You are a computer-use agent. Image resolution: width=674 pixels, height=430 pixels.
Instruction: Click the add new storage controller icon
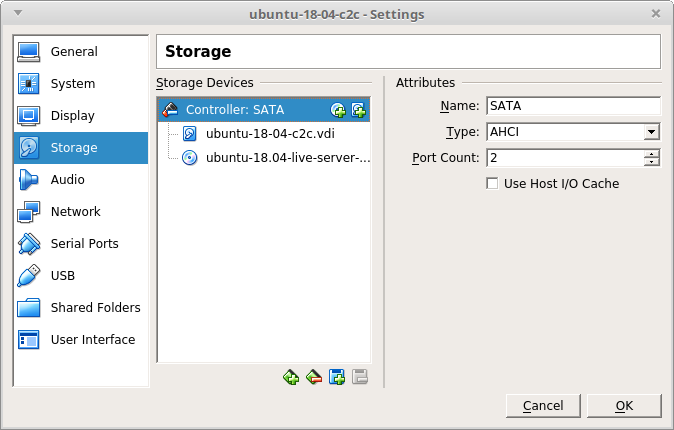pyautogui.click(x=291, y=377)
